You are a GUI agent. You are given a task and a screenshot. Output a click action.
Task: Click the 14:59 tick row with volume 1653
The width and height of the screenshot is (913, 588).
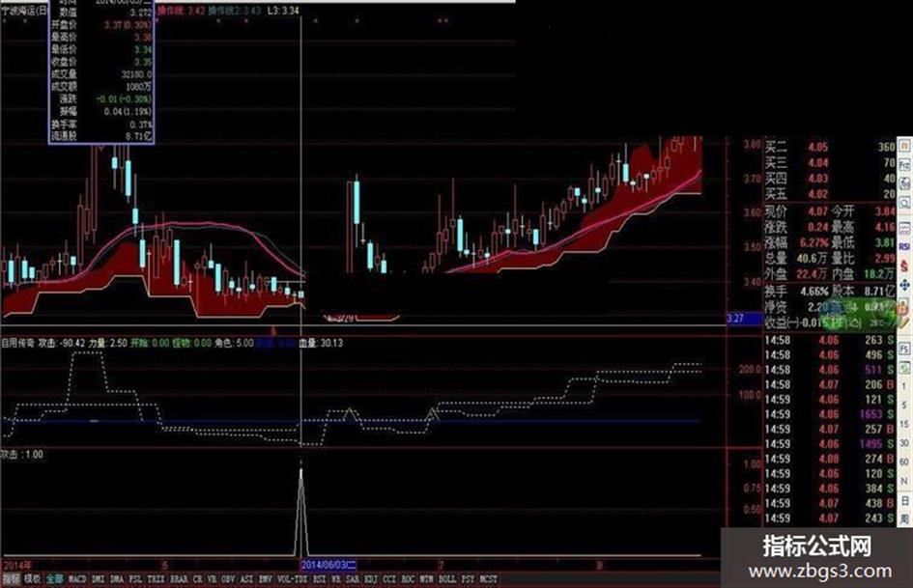(829, 414)
